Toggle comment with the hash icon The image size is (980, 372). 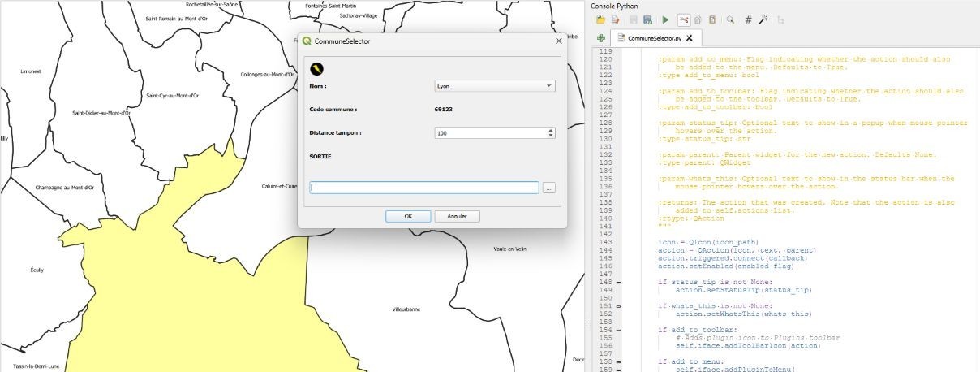point(748,19)
